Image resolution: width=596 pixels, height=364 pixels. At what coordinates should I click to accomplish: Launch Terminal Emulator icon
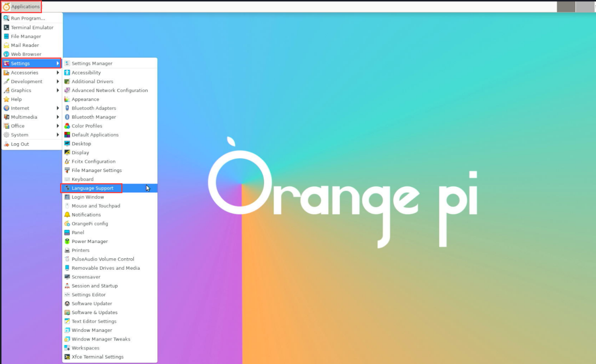pos(6,28)
